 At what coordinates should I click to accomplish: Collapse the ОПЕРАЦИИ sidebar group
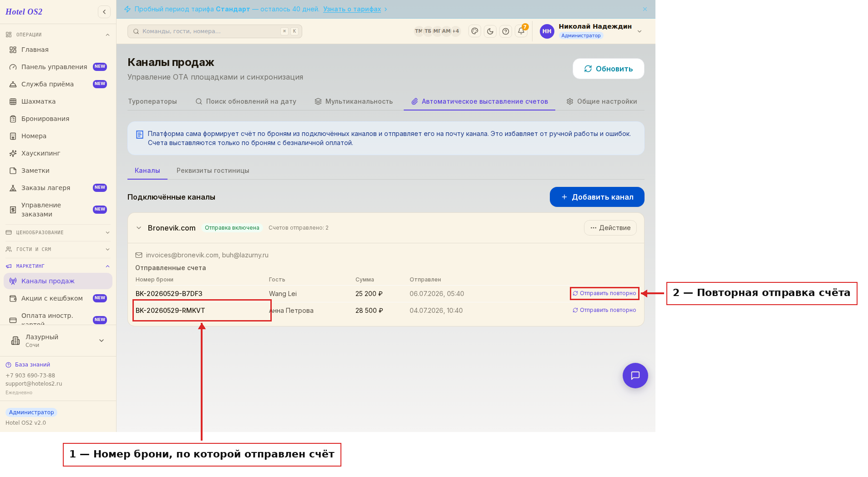(58, 35)
